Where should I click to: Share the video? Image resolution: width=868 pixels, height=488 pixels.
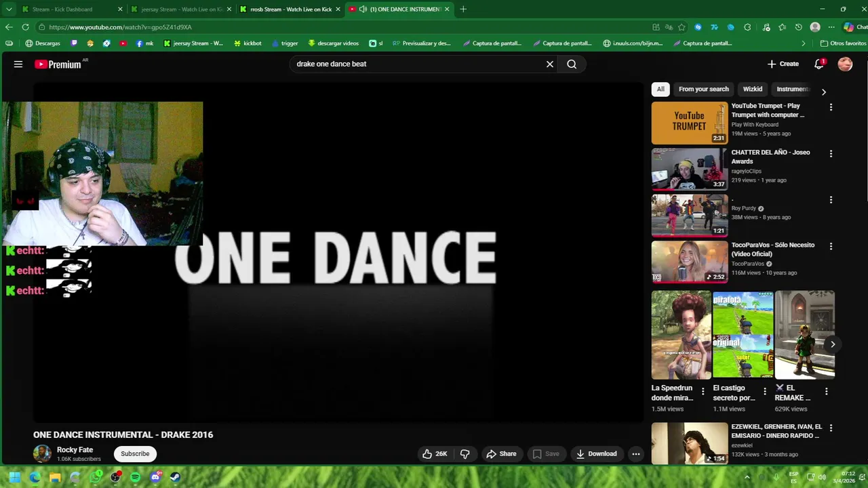click(x=501, y=454)
